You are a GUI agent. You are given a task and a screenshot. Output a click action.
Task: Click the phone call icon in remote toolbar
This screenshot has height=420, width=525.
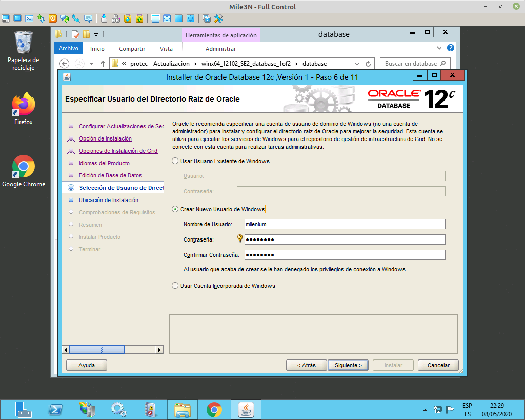point(75,18)
